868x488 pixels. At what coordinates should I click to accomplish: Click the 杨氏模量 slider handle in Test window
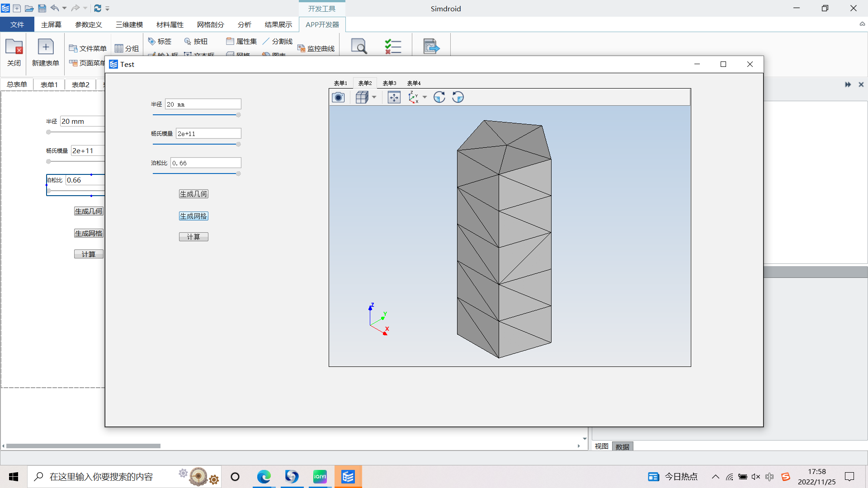[x=238, y=145]
